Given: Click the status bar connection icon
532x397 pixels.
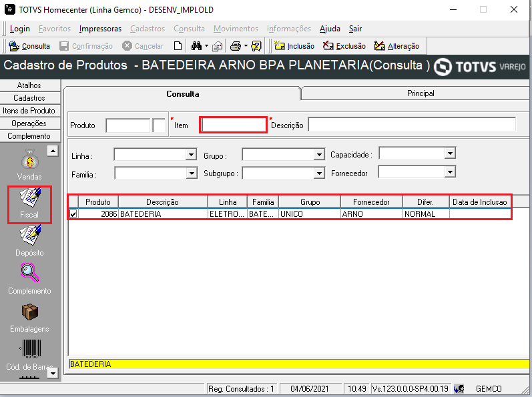Looking at the screenshot, I should pyautogui.click(x=459, y=389).
